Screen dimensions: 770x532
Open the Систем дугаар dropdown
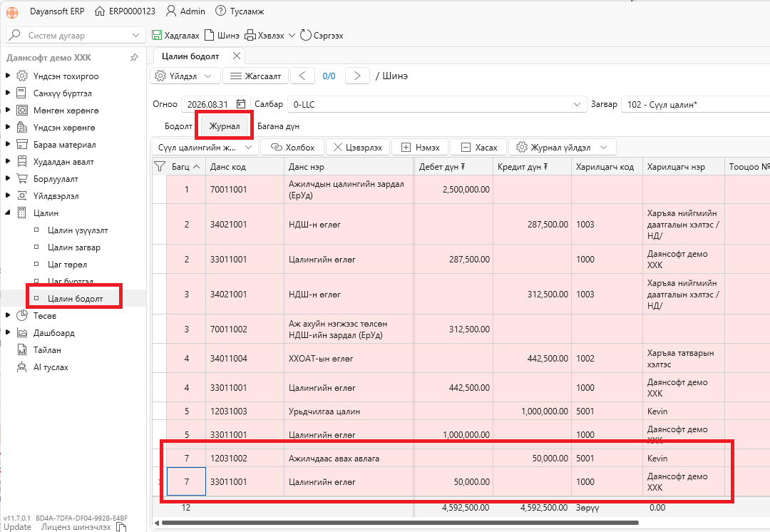point(135,36)
